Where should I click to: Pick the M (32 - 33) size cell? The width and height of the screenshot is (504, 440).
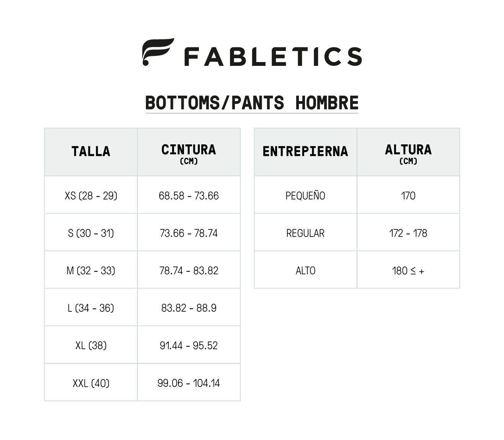coord(91,271)
